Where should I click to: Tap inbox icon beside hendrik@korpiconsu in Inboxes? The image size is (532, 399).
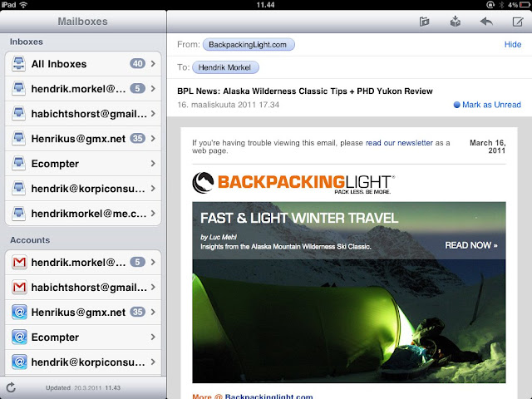pyautogui.click(x=18, y=189)
